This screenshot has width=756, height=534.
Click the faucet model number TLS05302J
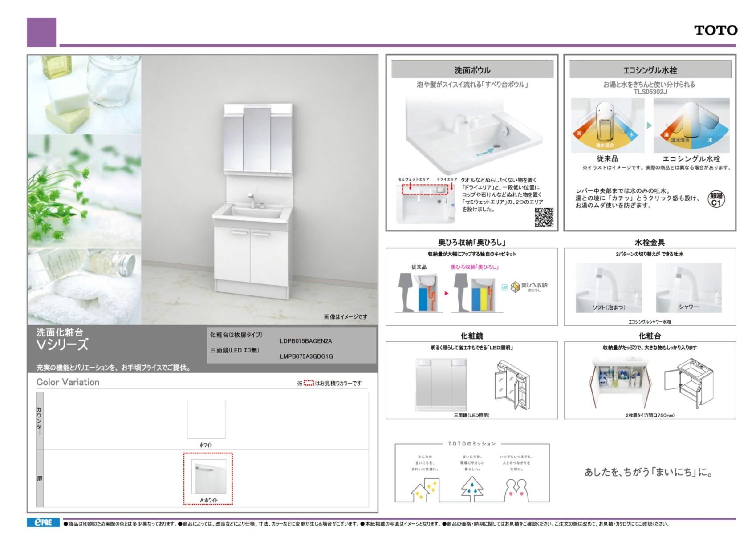(x=650, y=92)
